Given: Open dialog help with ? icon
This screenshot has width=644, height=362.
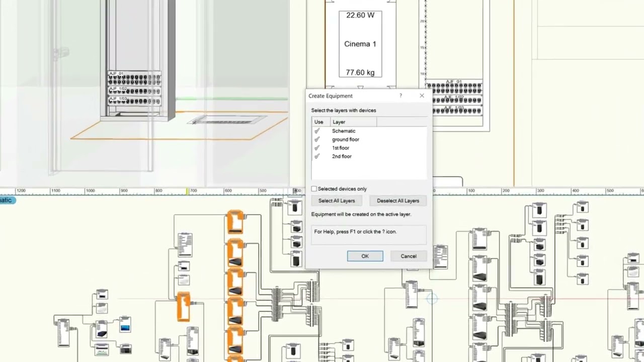Looking at the screenshot, I should coord(400,96).
